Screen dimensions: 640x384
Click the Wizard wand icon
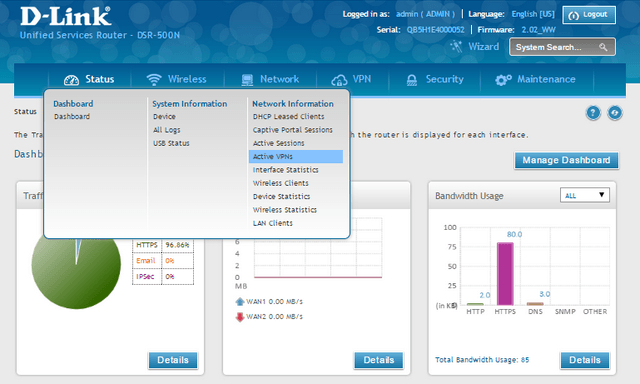(x=456, y=46)
